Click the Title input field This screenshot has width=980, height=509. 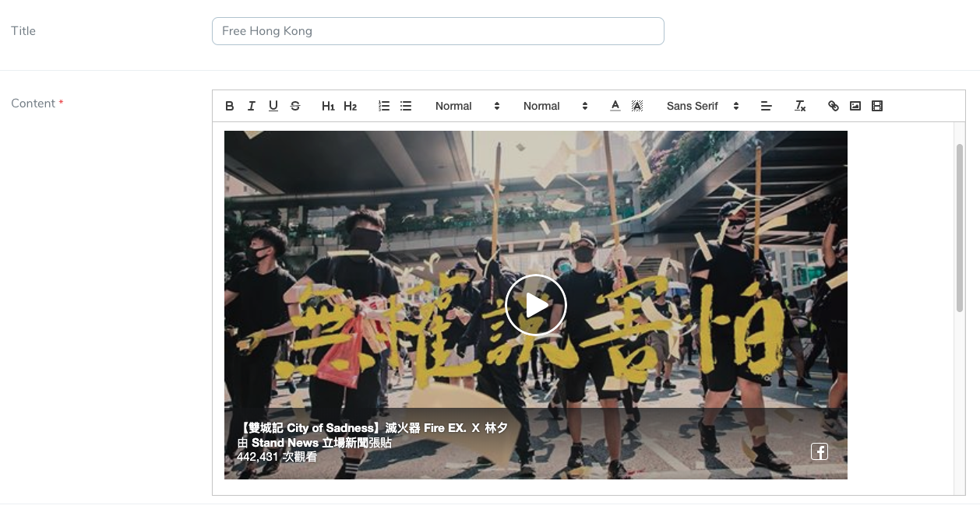point(438,31)
